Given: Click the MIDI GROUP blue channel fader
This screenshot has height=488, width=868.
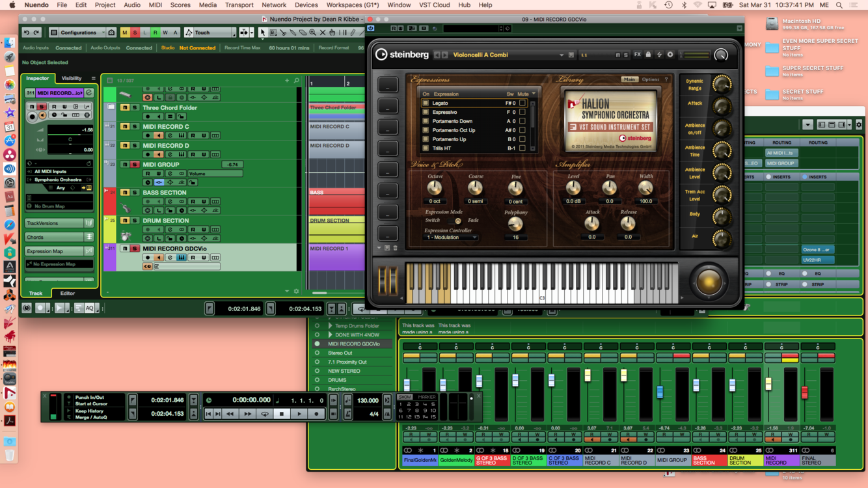Looking at the screenshot, I should click(660, 392).
